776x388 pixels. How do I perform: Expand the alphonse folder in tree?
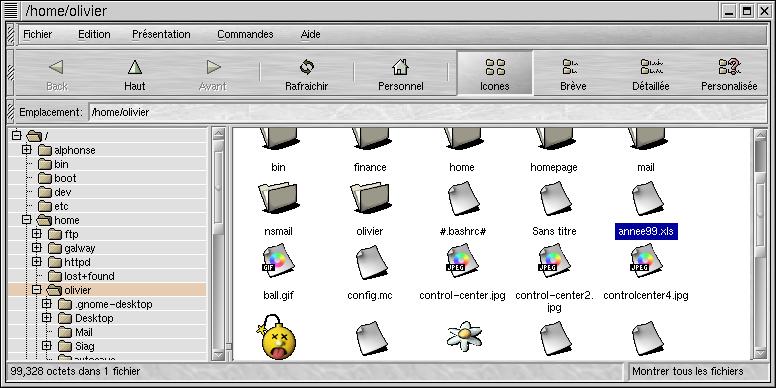pyautogui.click(x=27, y=150)
